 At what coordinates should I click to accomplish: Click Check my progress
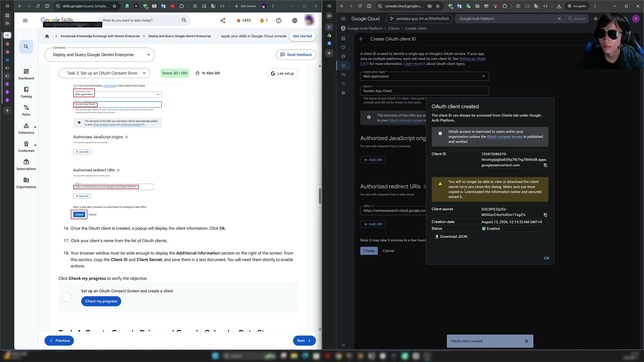pyautogui.click(x=101, y=301)
